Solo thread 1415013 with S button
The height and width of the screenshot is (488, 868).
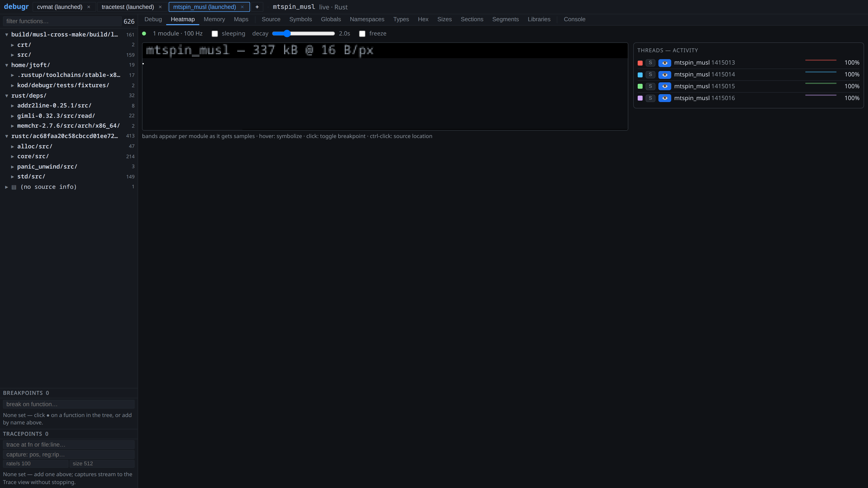[x=650, y=63]
